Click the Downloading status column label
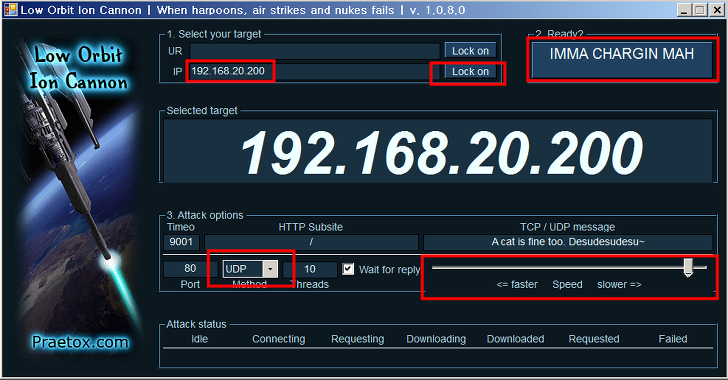 (x=436, y=339)
